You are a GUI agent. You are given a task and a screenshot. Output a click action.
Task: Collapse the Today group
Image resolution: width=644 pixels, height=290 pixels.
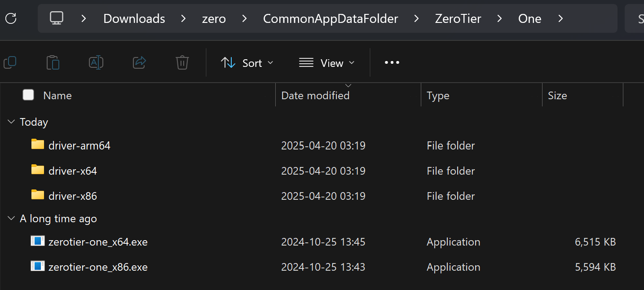click(x=11, y=122)
